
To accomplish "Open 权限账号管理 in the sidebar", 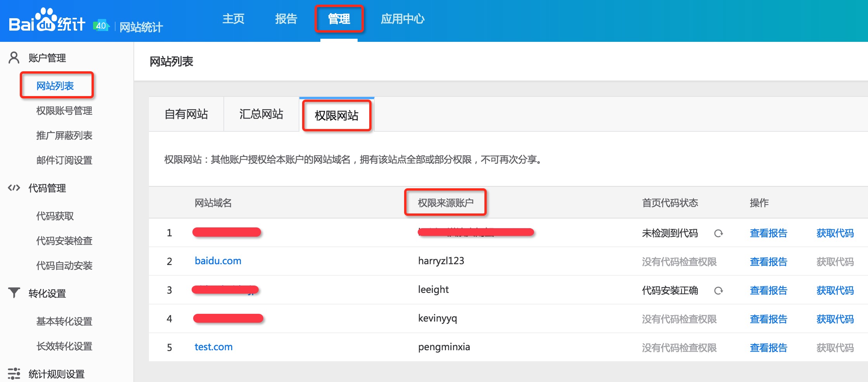I will (x=64, y=111).
